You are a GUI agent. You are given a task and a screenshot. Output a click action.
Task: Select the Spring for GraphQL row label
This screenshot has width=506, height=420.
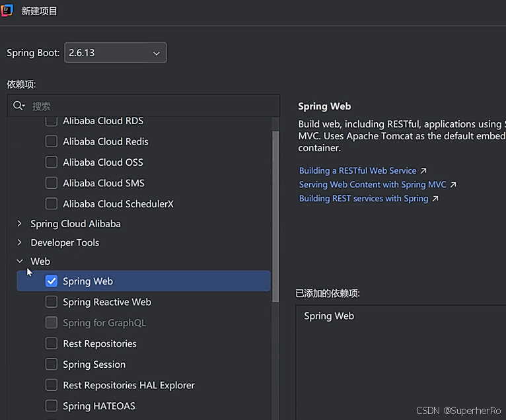(104, 323)
